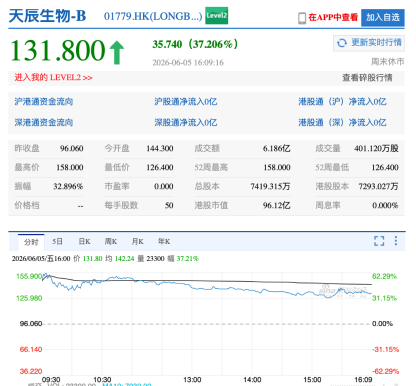The width and height of the screenshot is (416, 386).
Task: Click the 成交额 value 6.186亿
Action: [276, 148]
